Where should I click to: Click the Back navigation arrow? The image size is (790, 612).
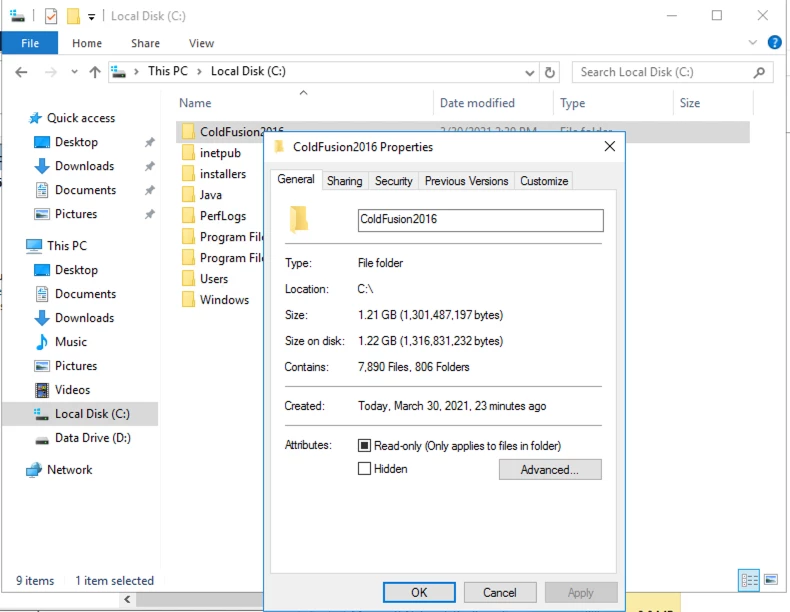21,72
